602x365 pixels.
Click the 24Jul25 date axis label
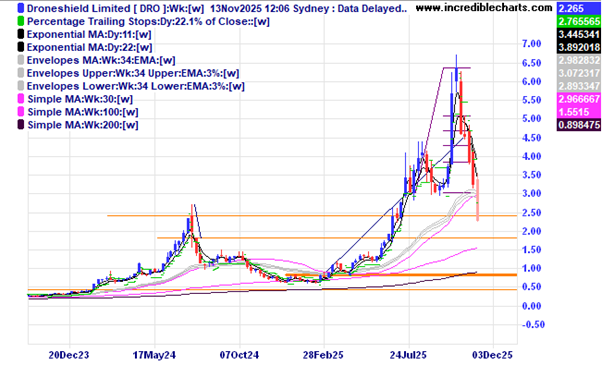click(408, 355)
